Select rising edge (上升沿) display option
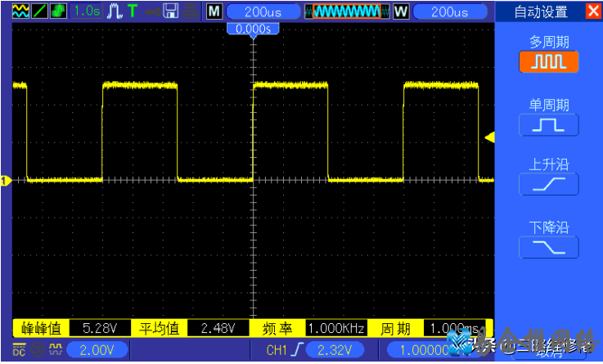The height and width of the screenshot is (364, 603). click(x=548, y=185)
